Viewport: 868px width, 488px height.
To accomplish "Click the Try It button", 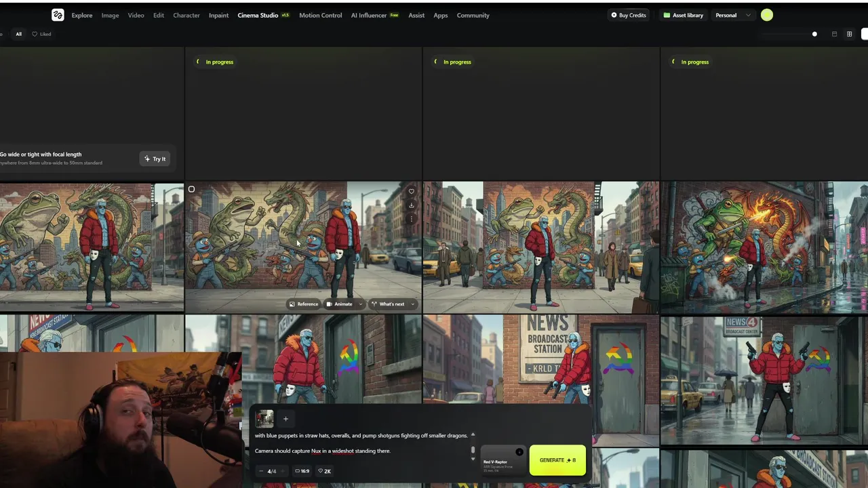I will coord(155,159).
